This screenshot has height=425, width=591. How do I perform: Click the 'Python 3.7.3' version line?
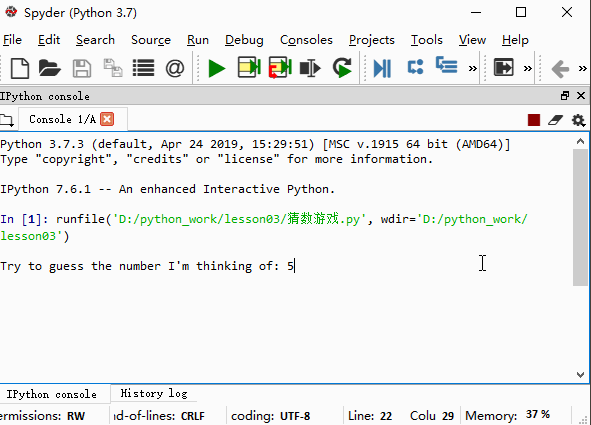pos(255,144)
